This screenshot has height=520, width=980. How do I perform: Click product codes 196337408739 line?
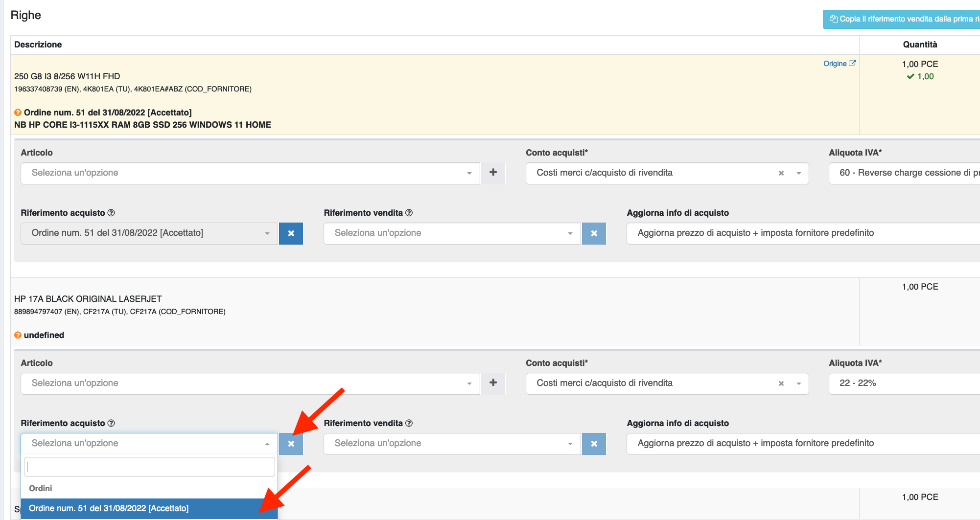coord(133,89)
